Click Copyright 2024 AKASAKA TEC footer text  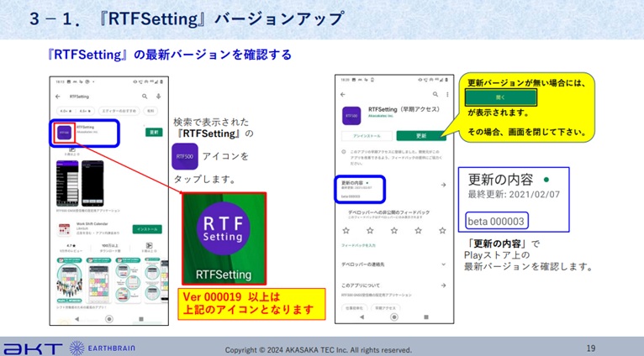[x=319, y=350]
